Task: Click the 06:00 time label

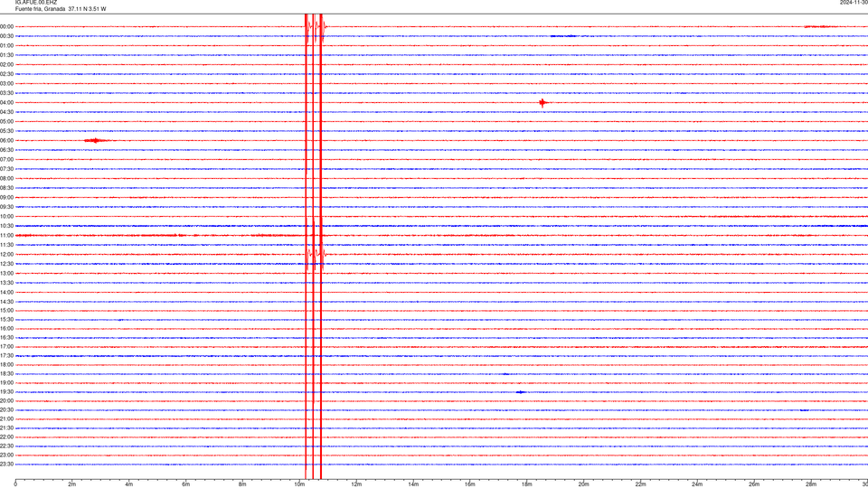Action: (x=6, y=141)
